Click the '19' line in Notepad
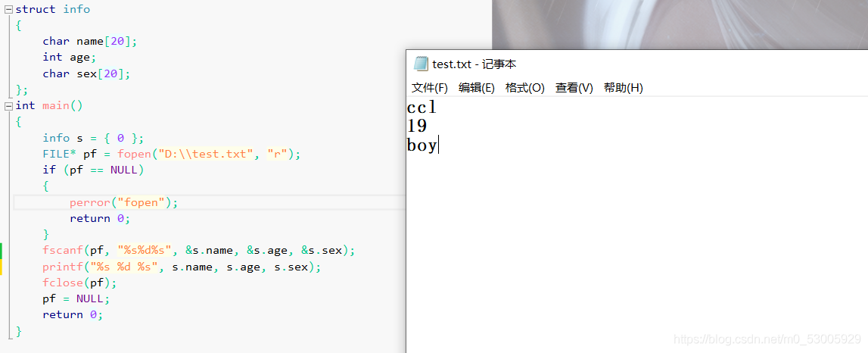Screen dimensions: 868x353 (417, 127)
